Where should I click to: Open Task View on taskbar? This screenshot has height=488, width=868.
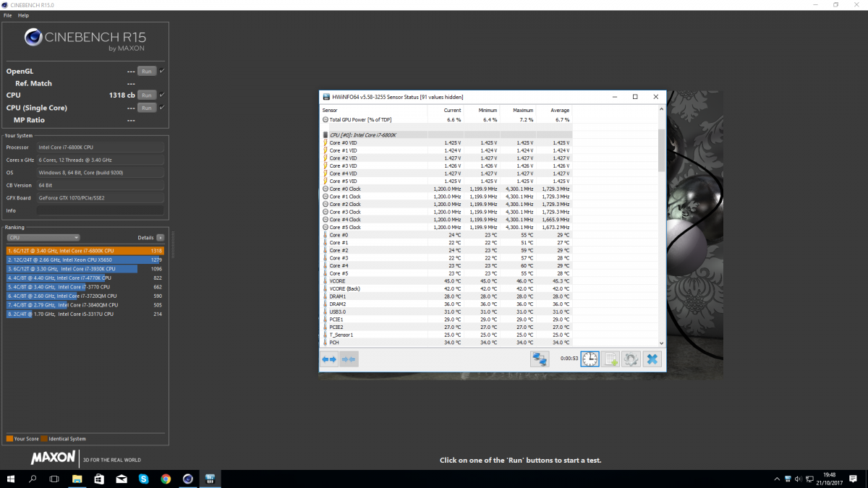coord(54,479)
